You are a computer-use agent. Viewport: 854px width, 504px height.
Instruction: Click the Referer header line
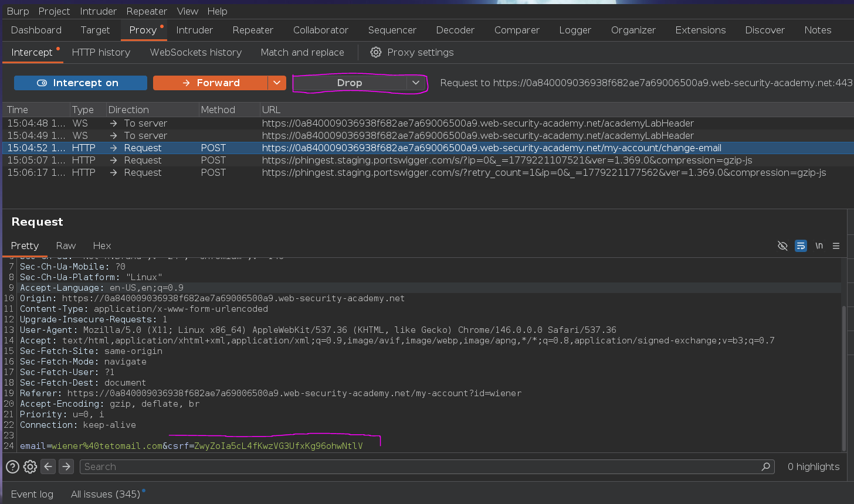(x=270, y=393)
